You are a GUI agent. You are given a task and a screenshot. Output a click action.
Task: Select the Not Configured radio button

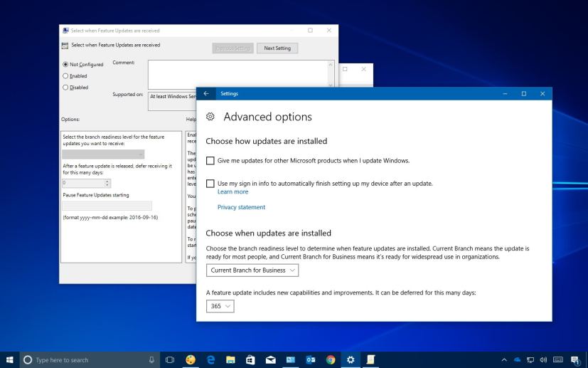[65, 64]
